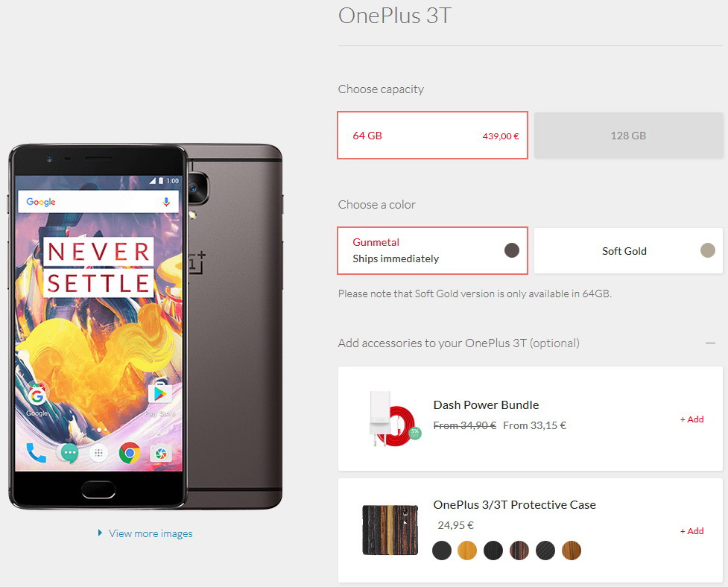Screen dimensions: 728x587
Task: Click the arrow beside View more images
Action: [x=100, y=533]
